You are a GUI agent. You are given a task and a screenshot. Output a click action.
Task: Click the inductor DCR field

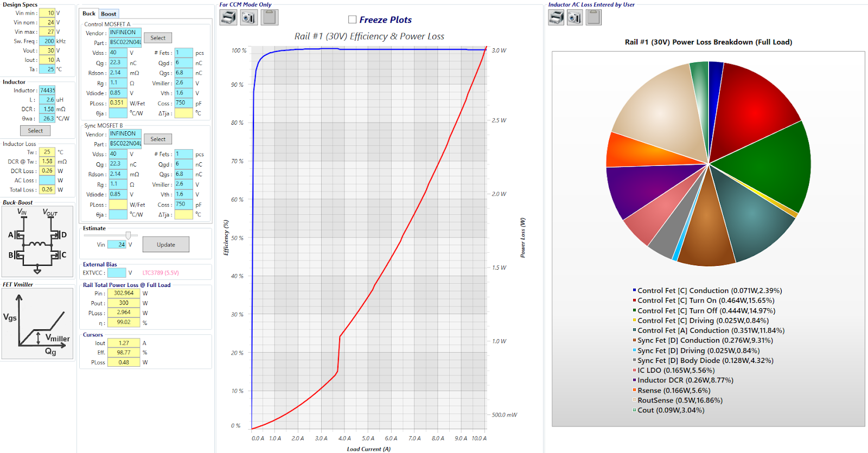point(47,109)
